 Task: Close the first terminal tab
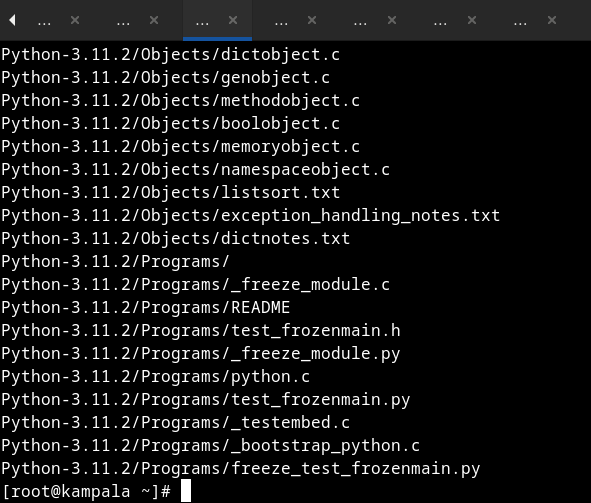[x=75, y=20]
